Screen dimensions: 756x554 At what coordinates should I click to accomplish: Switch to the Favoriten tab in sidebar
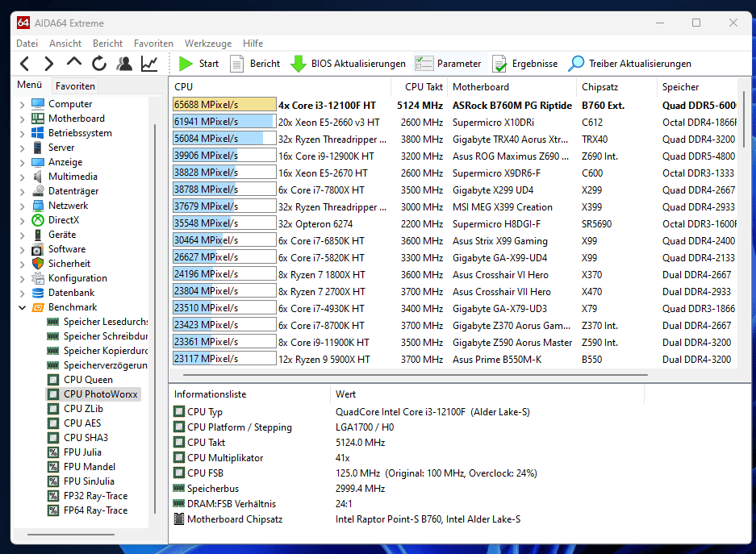[75, 85]
